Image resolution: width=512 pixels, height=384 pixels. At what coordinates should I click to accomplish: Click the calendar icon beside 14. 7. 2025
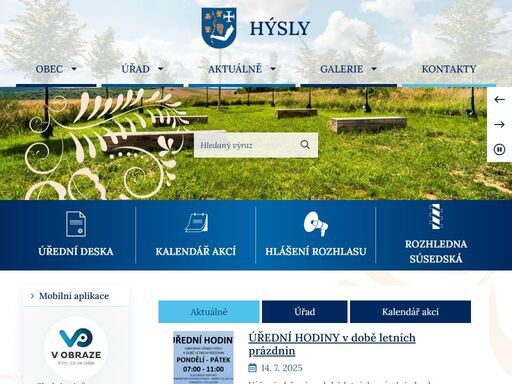(x=253, y=368)
